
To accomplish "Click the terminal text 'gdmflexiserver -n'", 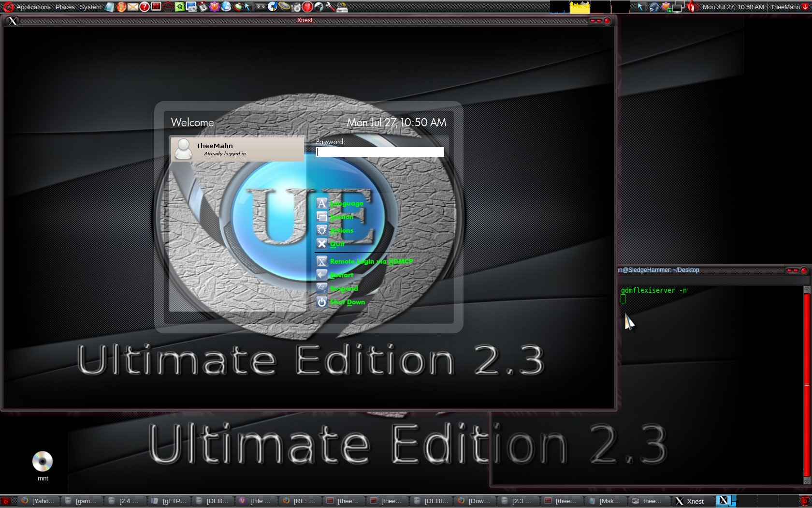I will pyautogui.click(x=653, y=290).
